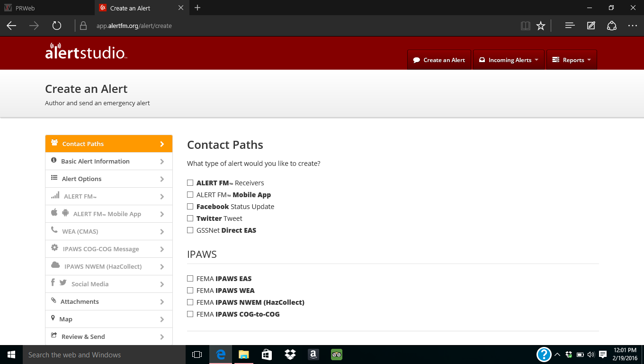Click the browser Back arrow

[x=11, y=26]
